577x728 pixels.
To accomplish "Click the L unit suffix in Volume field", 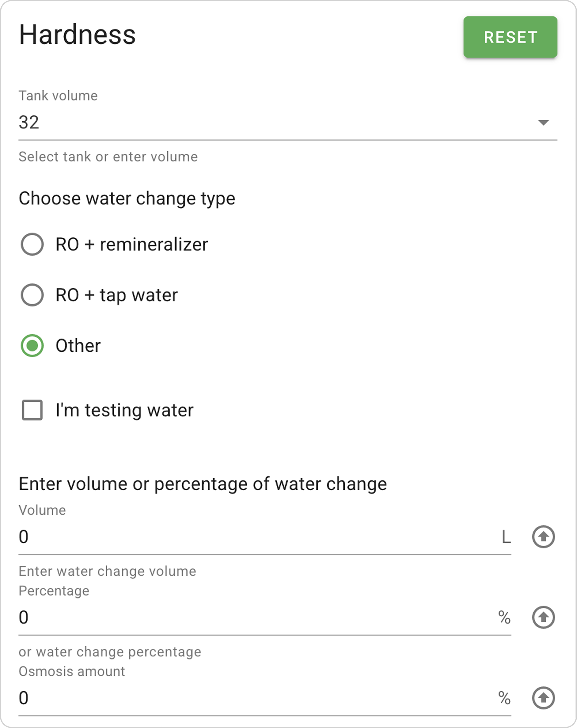I will 506,536.
